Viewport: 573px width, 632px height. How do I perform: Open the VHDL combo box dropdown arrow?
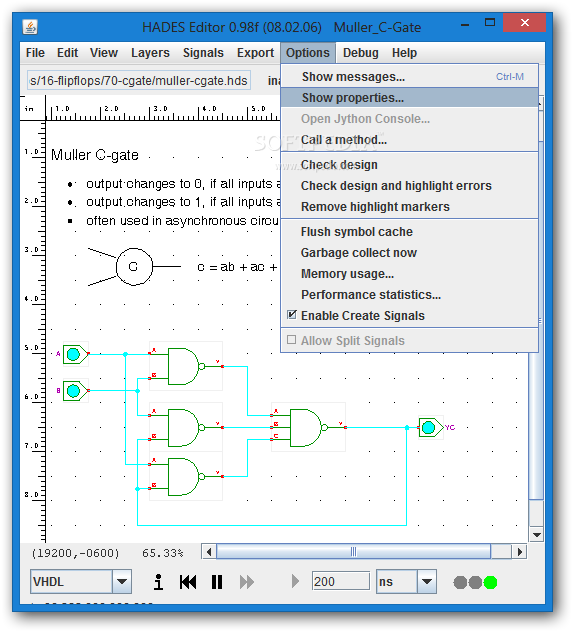coord(122,581)
